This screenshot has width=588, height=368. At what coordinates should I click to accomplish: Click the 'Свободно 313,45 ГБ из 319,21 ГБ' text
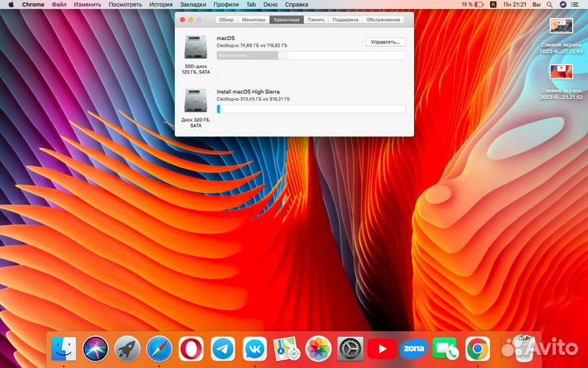point(253,99)
